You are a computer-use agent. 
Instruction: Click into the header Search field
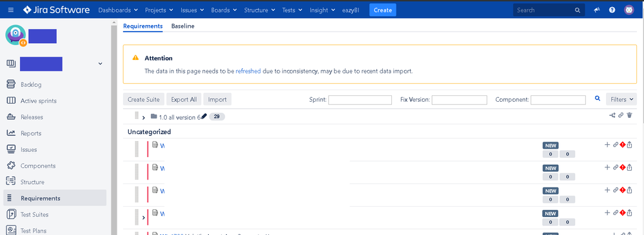(x=549, y=10)
